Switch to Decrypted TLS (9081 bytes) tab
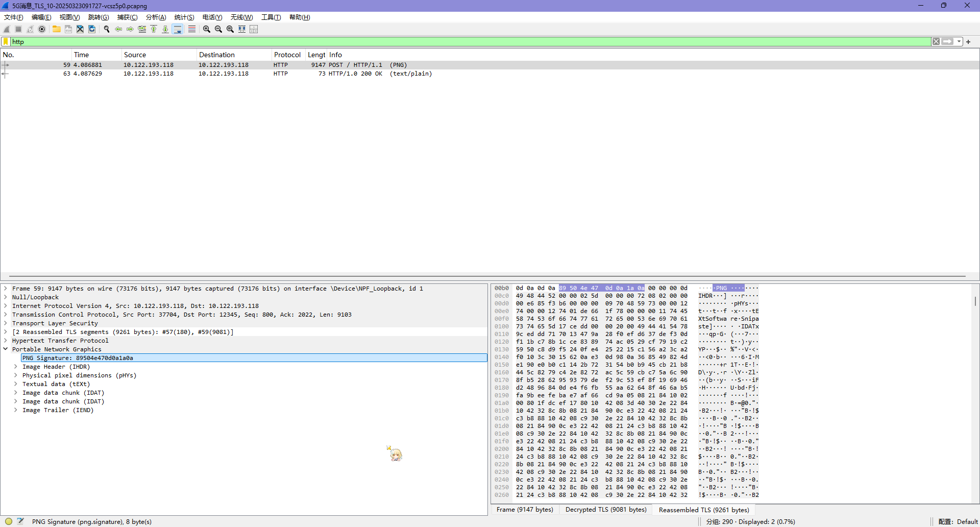The height and width of the screenshot is (527, 980). (x=605, y=510)
